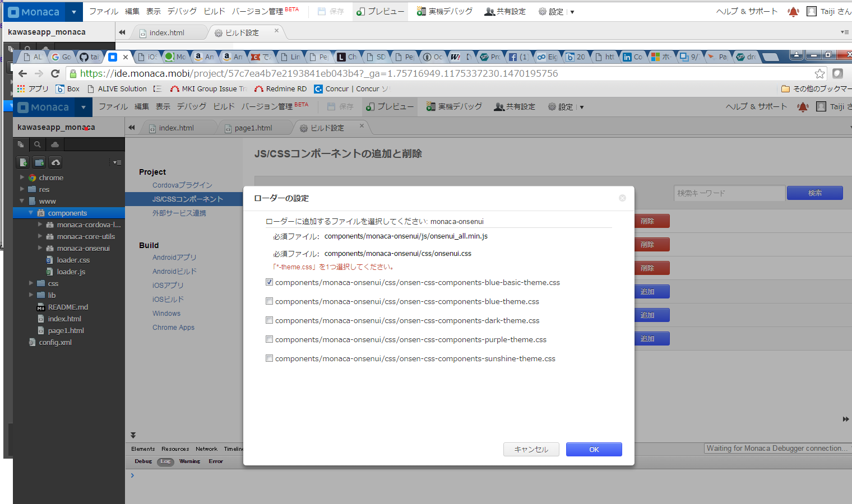Click 共有設定 in the Chrome-hosted Monaca toolbar
This screenshot has height=504, width=852.
tap(515, 106)
